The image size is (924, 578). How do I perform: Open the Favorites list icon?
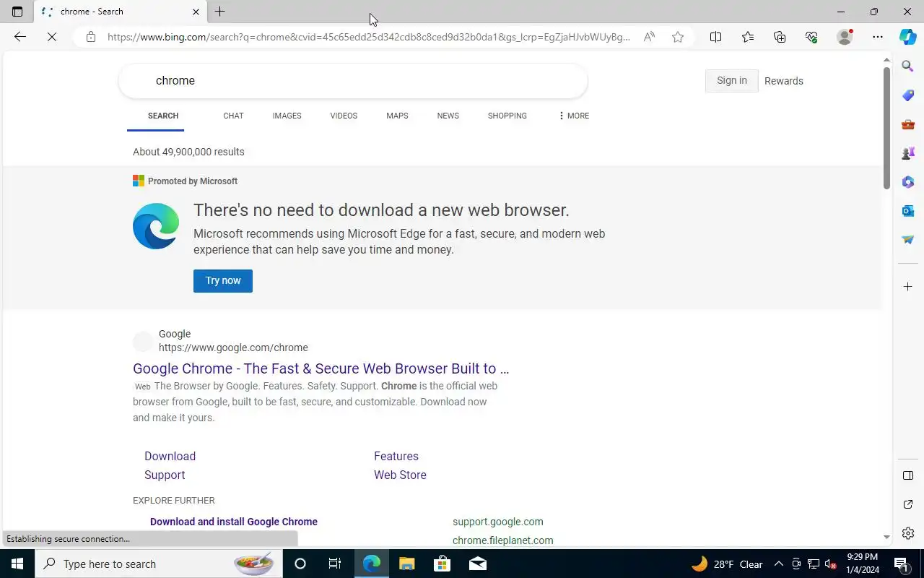(748, 37)
